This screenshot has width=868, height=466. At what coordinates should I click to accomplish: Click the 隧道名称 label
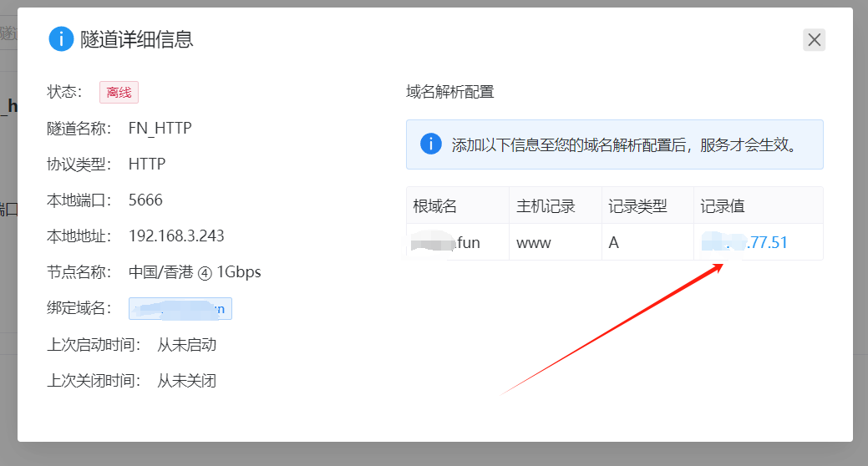coord(79,129)
